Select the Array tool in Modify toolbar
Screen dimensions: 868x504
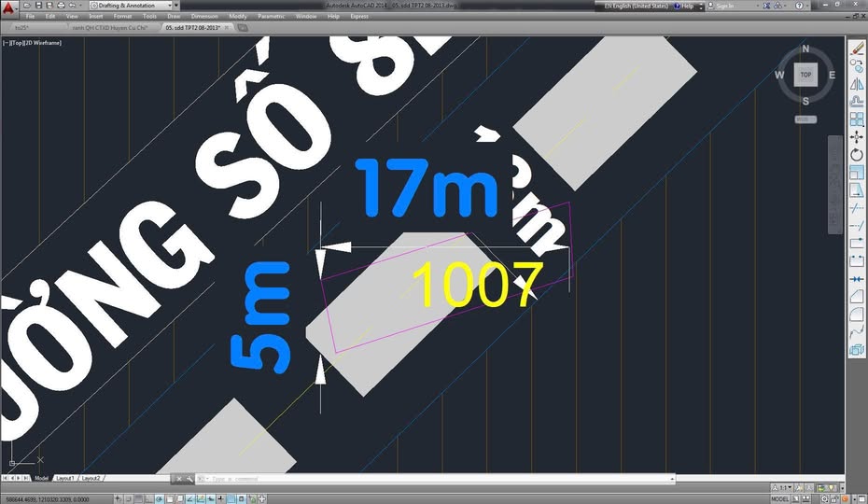pyautogui.click(x=857, y=119)
